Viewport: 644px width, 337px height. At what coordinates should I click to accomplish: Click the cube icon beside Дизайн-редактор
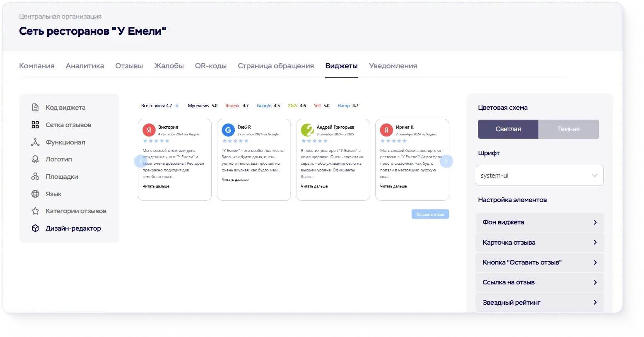click(x=35, y=229)
